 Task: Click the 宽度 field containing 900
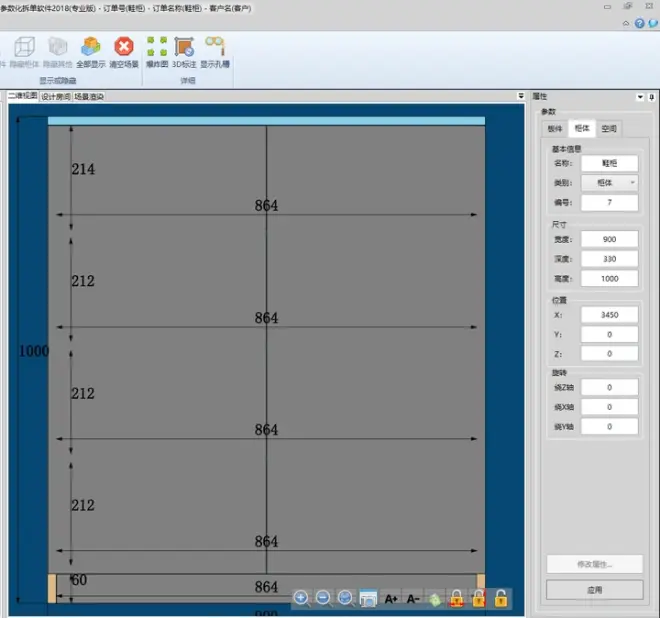[x=609, y=240]
